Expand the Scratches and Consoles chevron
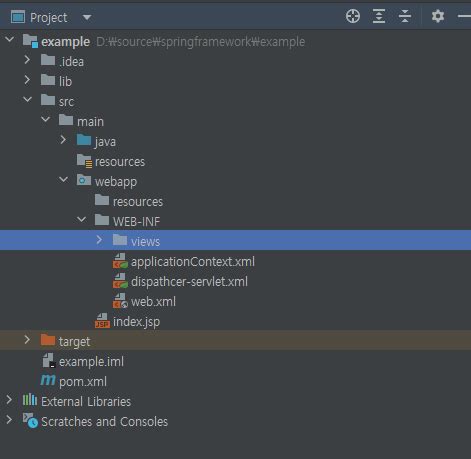 point(9,420)
